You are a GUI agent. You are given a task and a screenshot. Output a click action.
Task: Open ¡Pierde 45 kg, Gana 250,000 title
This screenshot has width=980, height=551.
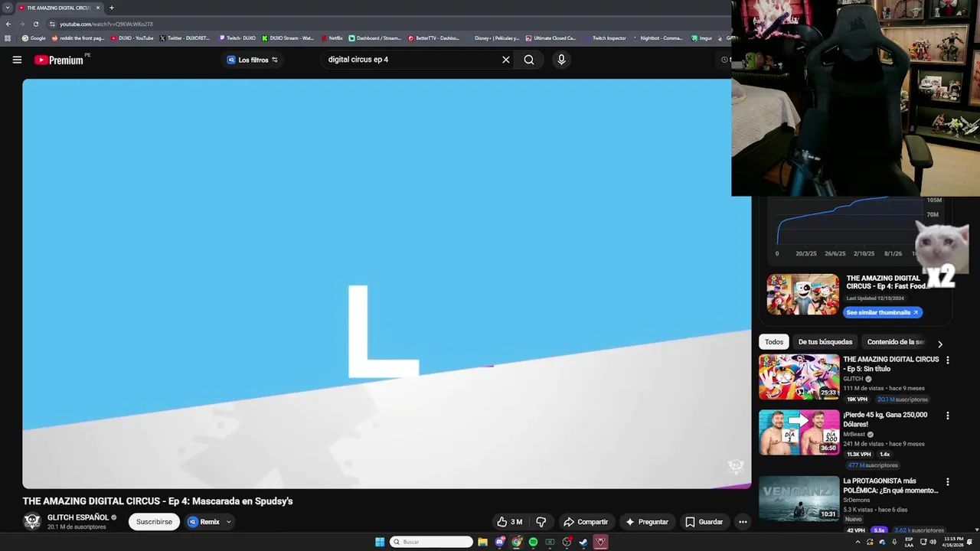pyautogui.click(x=885, y=419)
